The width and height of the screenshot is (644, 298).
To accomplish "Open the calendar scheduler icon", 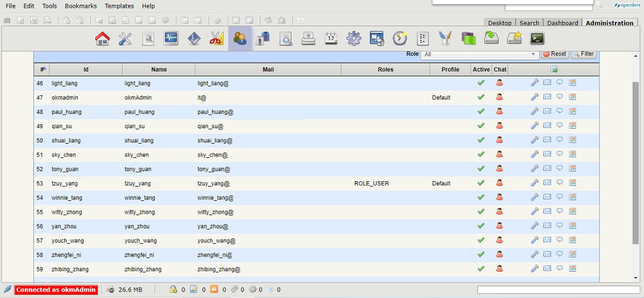I will tap(331, 39).
